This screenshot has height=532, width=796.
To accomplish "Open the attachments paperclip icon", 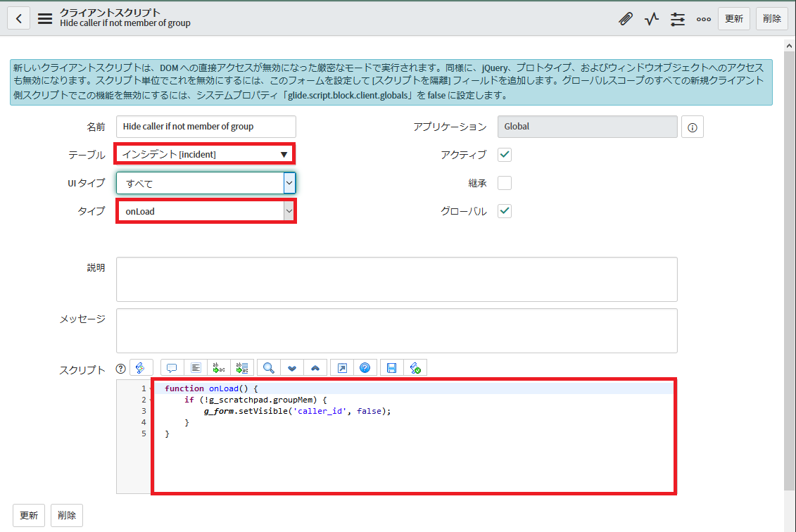I will coord(626,19).
